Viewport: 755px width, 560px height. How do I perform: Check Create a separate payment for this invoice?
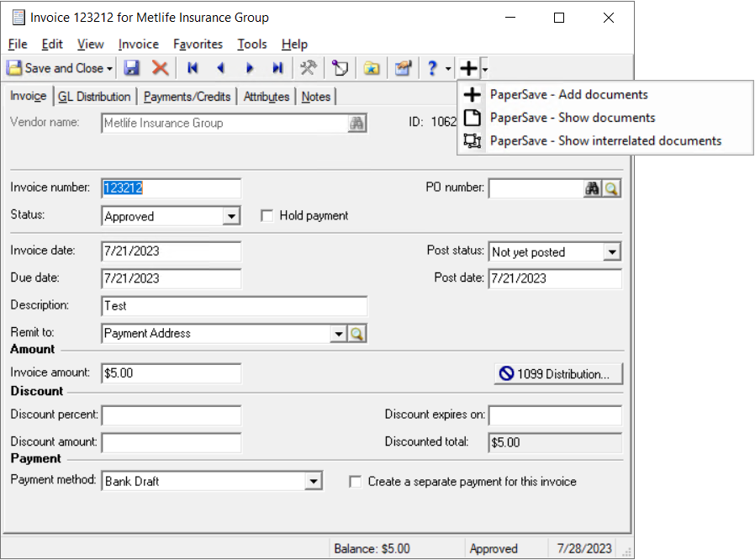click(x=356, y=482)
